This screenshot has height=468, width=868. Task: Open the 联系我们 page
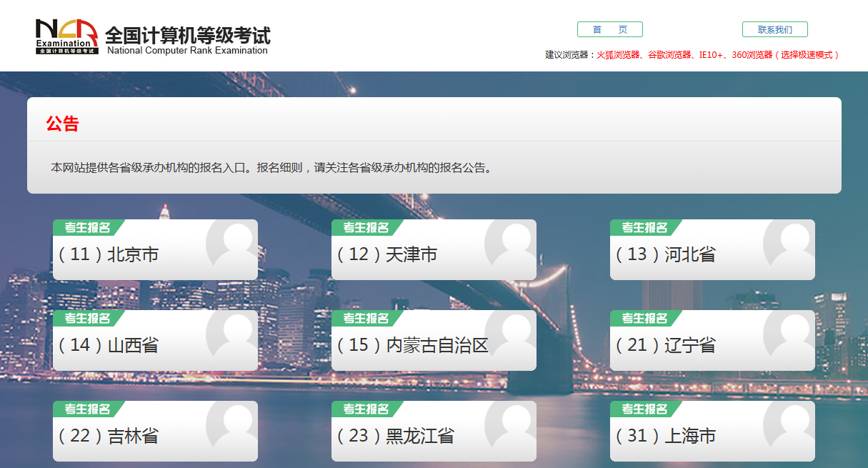tap(774, 29)
